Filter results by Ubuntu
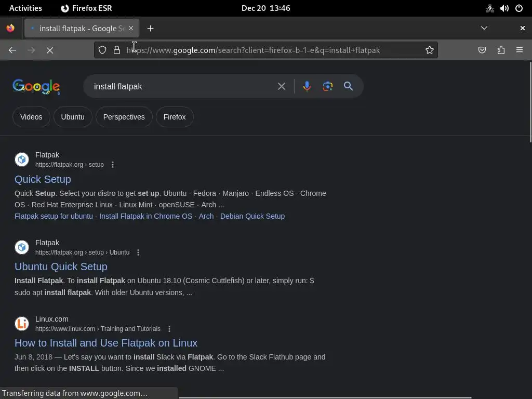The width and height of the screenshot is (532, 399). point(73,117)
